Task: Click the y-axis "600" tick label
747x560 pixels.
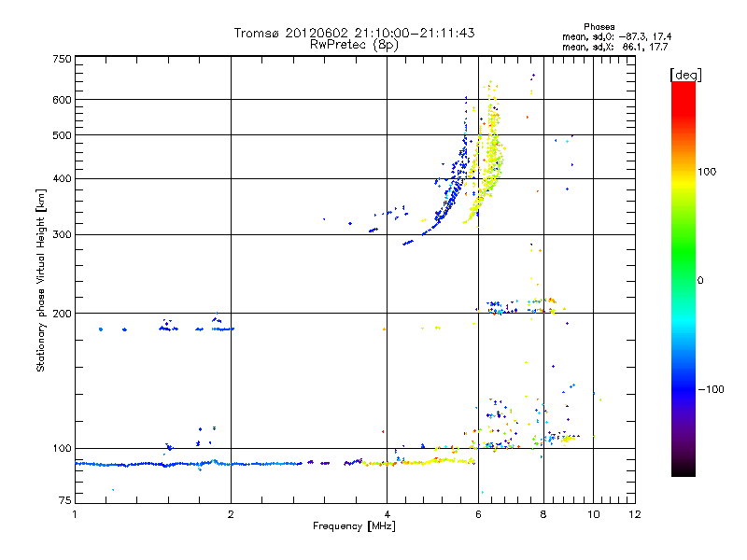Action: coord(62,100)
